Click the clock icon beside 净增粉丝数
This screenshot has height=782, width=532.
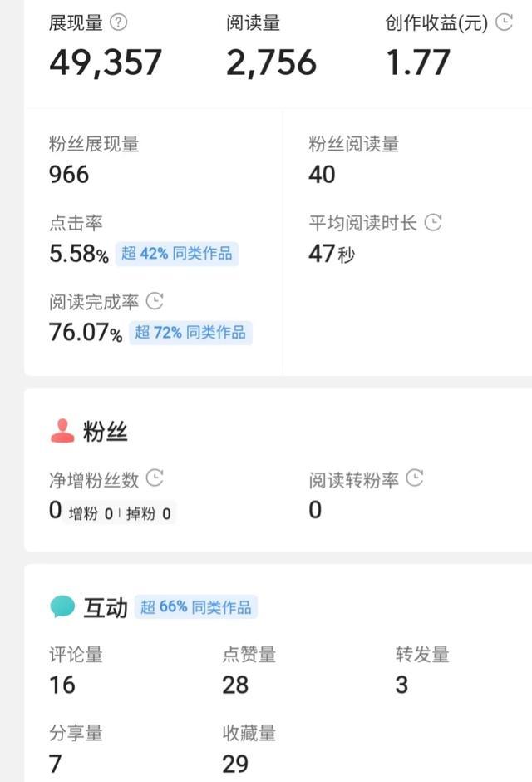point(155,478)
